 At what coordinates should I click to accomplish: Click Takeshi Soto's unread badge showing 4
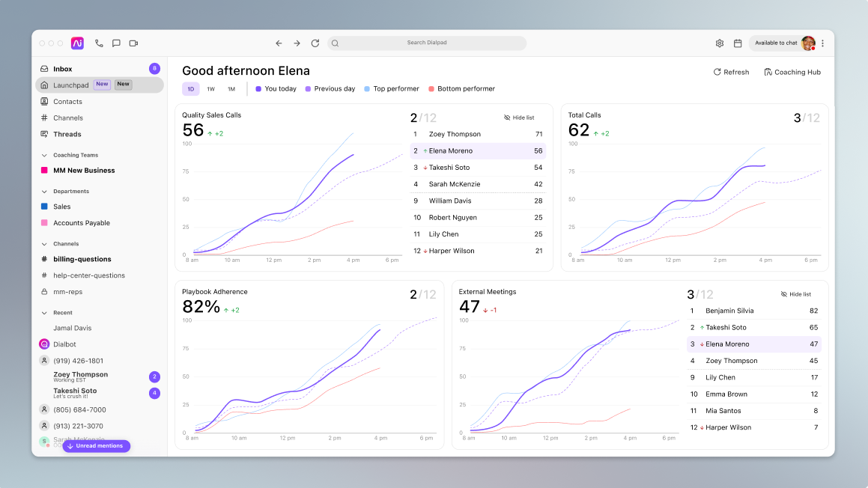[154, 393]
